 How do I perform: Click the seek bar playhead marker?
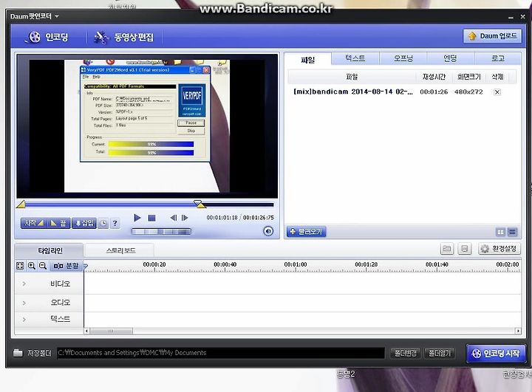point(199,204)
